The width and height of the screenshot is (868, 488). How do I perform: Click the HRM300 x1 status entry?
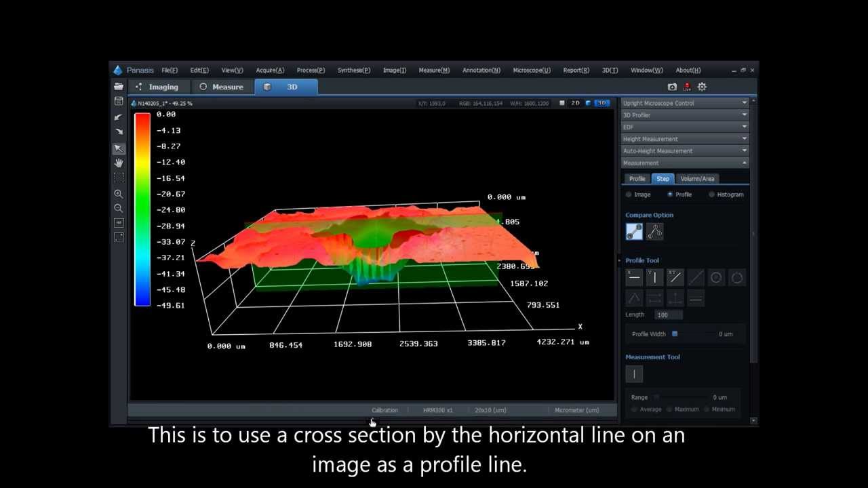(x=437, y=410)
